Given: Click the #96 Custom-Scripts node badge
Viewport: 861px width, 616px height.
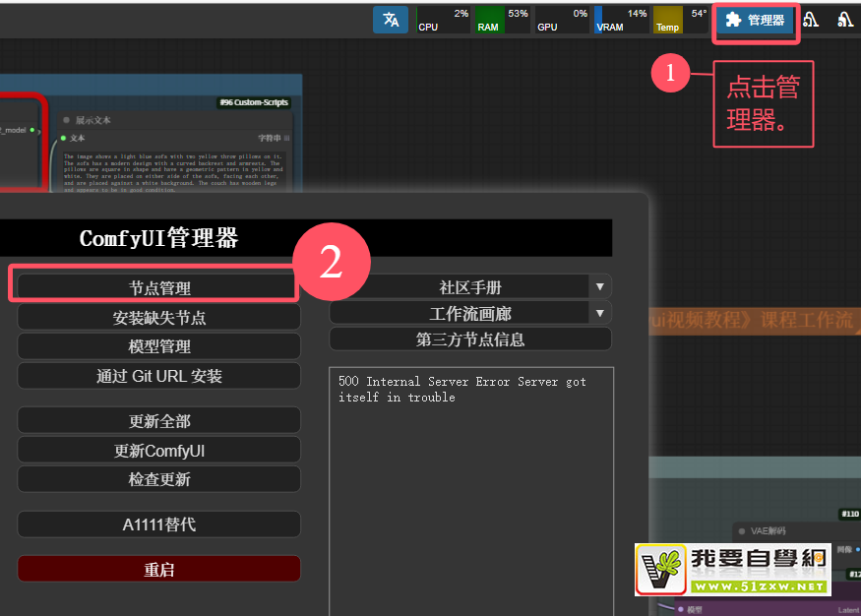Looking at the screenshot, I should 254,102.
